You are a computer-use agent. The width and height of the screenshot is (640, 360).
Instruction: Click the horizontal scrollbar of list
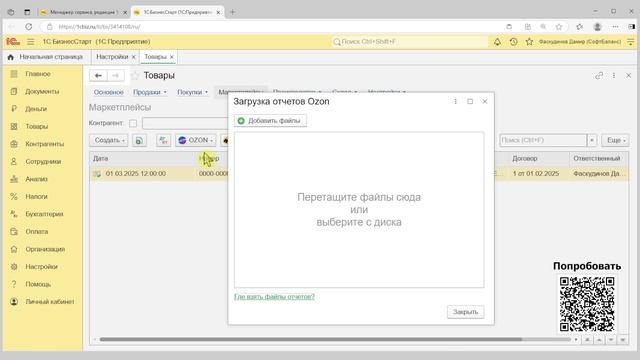311,340
